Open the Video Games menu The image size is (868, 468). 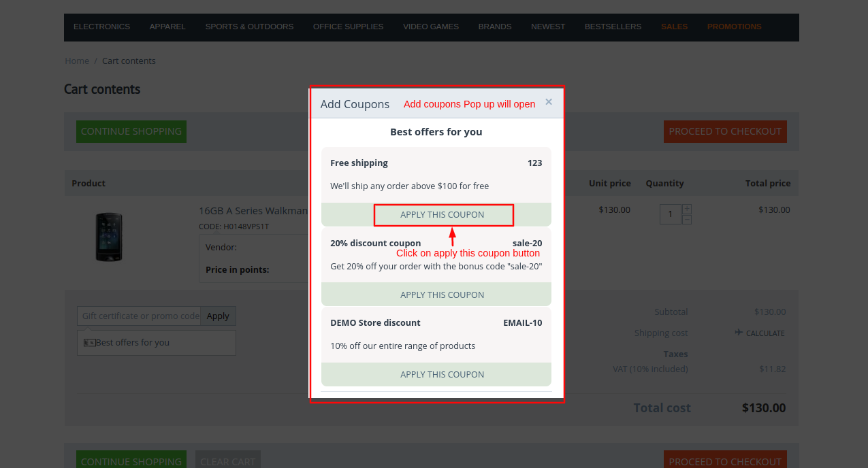pyautogui.click(x=430, y=27)
